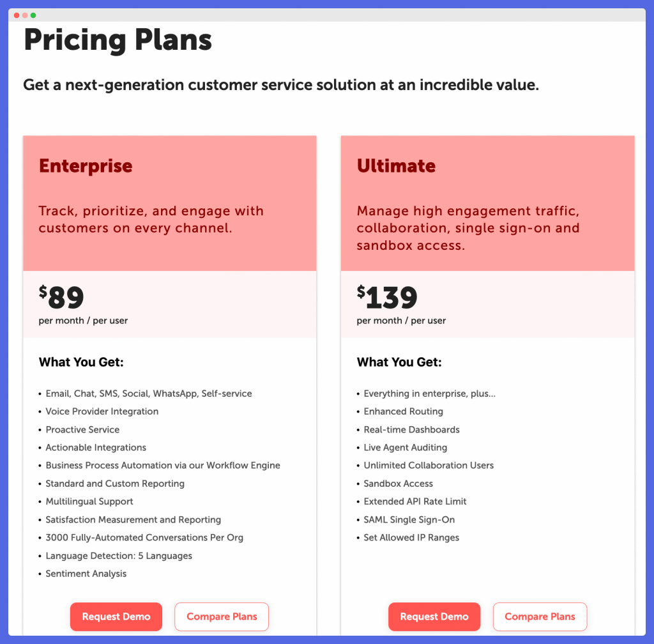Open Compare Plans in Enterprise card

coord(222,617)
